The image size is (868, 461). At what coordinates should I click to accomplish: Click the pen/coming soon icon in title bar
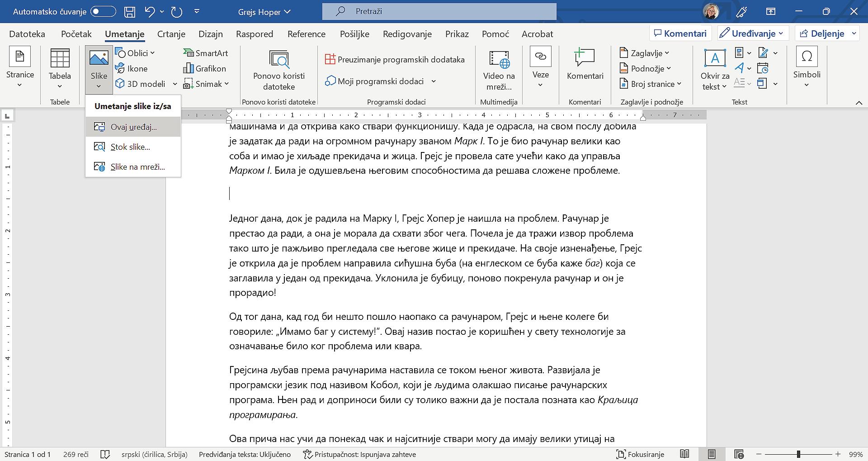point(742,12)
